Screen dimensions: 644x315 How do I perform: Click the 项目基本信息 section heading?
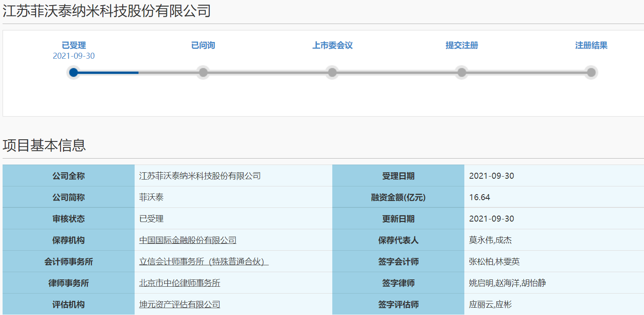[x=44, y=145]
